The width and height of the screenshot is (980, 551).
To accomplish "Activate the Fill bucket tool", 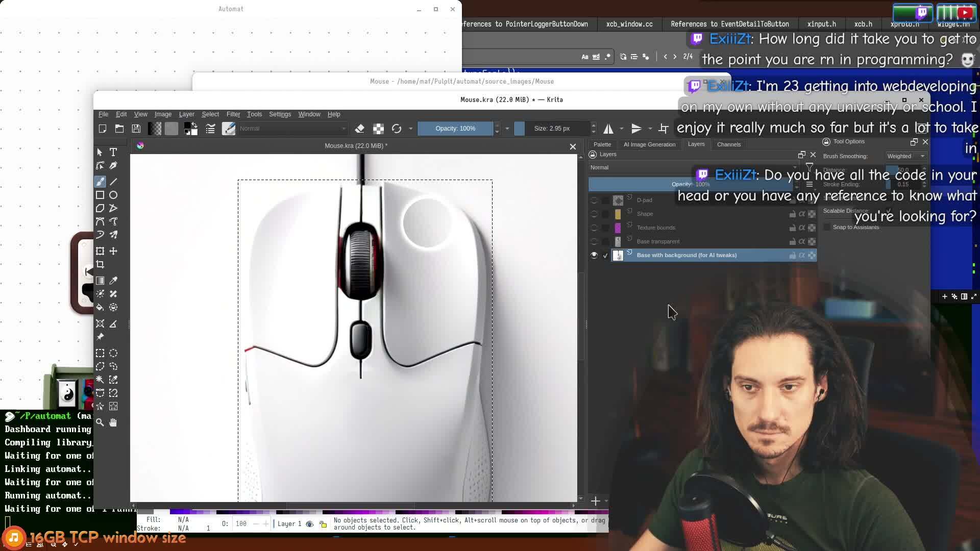I will [x=100, y=307].
